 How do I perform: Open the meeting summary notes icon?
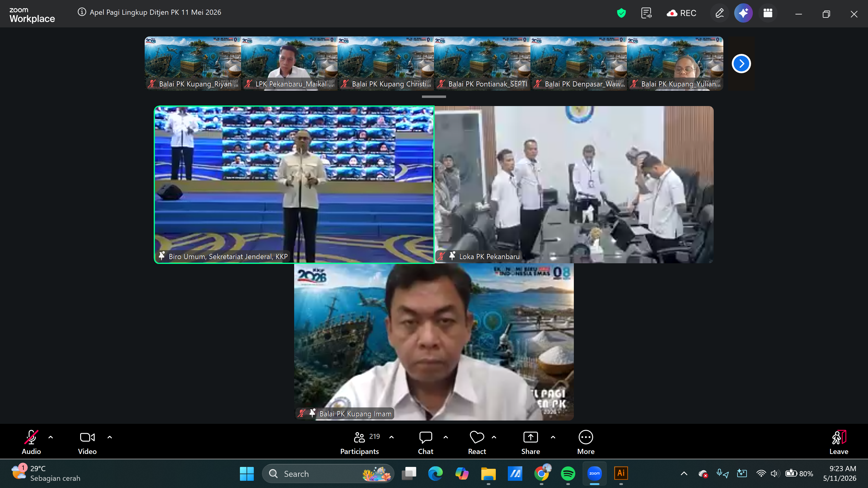[646, 13]
